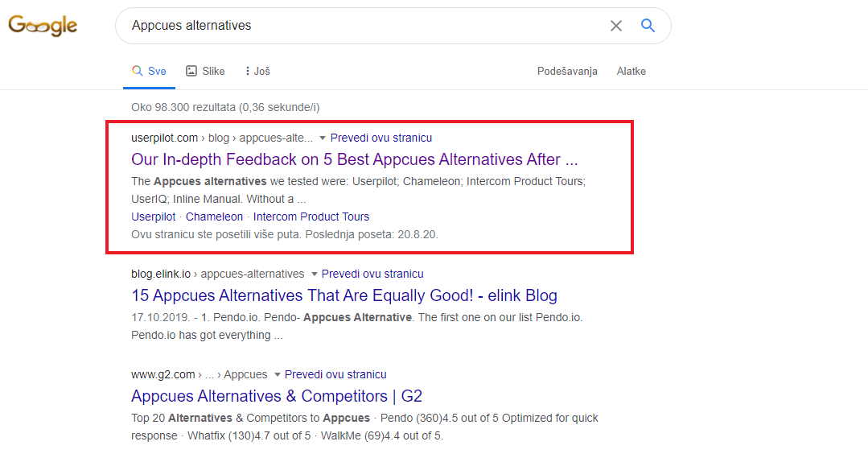Focus the Appcues alternatives search field
The image size is (868, 458).
pos(365,26)
